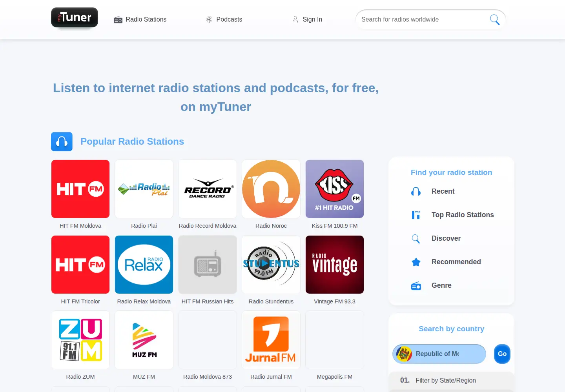Click the MUZ FM station name

144,377
